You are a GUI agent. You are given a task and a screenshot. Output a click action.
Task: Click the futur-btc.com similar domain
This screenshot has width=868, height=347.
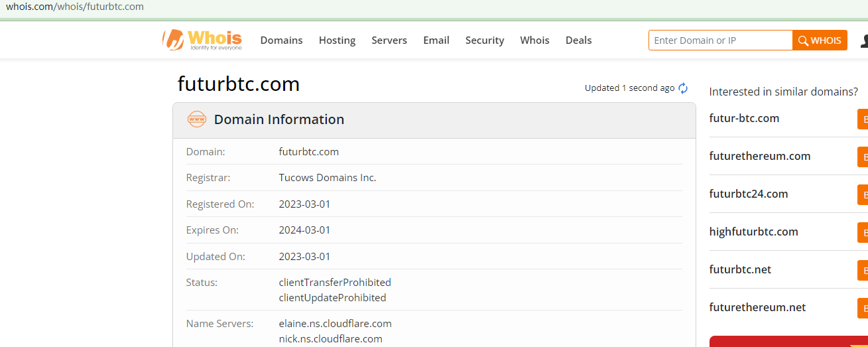tap(744, 119)
